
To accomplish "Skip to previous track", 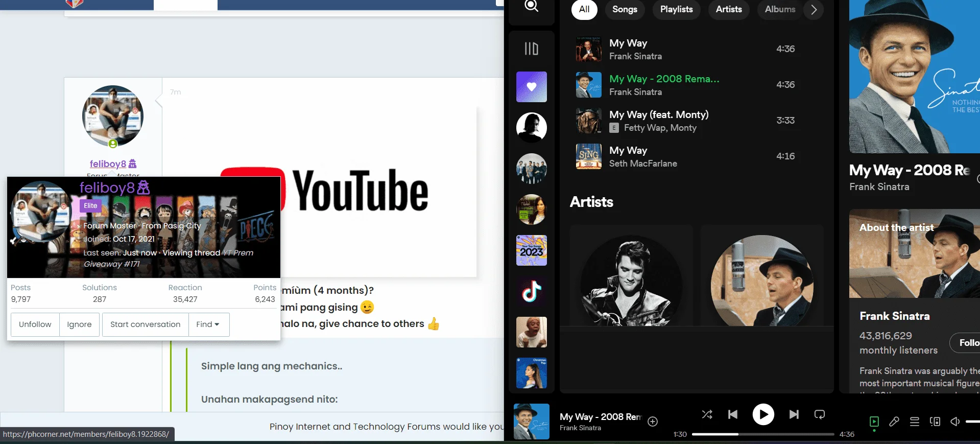I will point(733,414).
